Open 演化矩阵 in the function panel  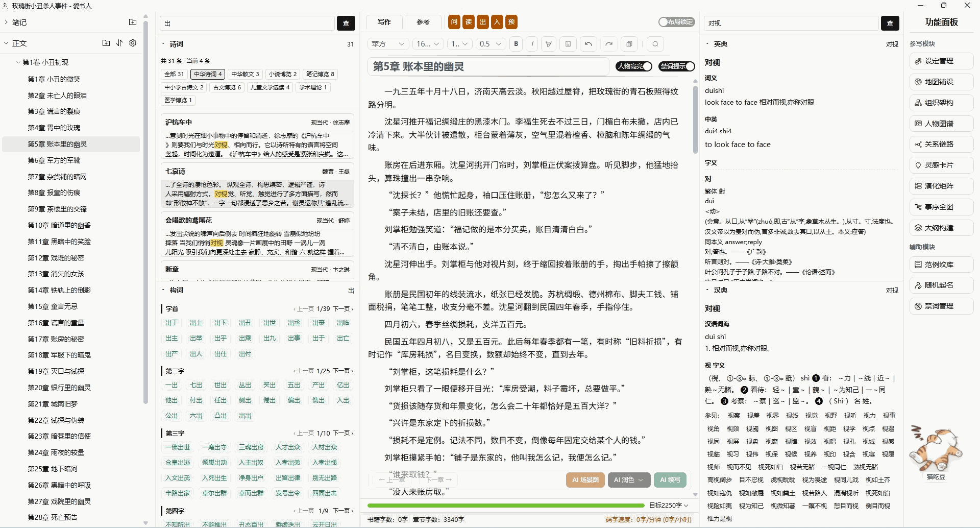tap(941, 186)
